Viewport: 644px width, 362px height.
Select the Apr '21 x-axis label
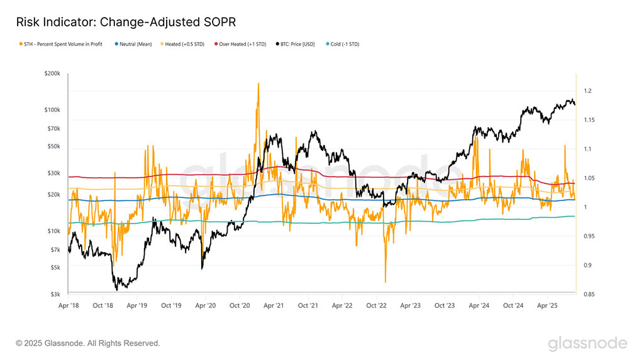274,305
